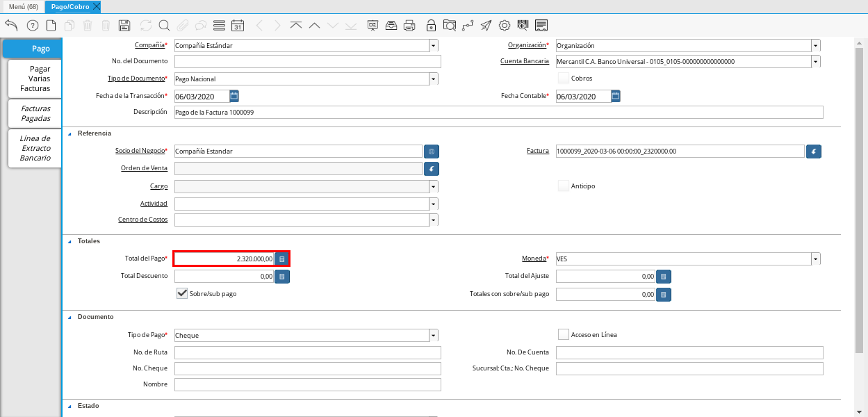Open the calculator for Total del Pago

(x=281, y=259)
